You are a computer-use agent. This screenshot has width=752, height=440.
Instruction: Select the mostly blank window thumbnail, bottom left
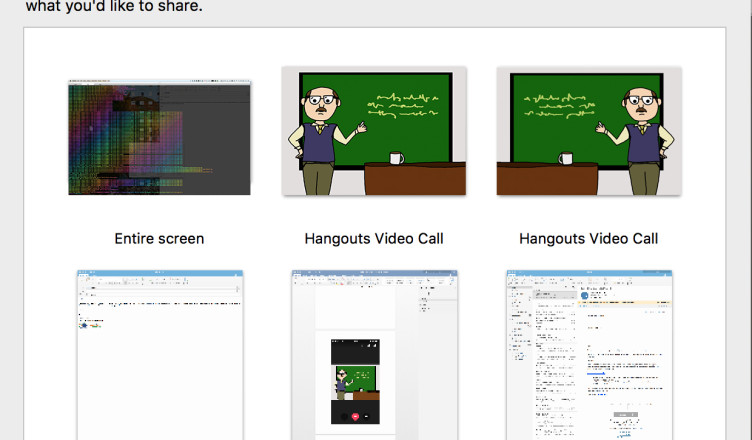coord(160,355)
